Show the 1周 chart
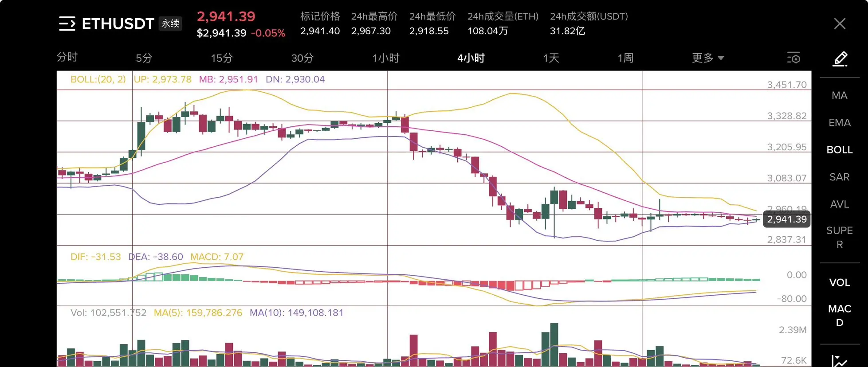This screenshot has width=868, height=367. tap(625, 58)
